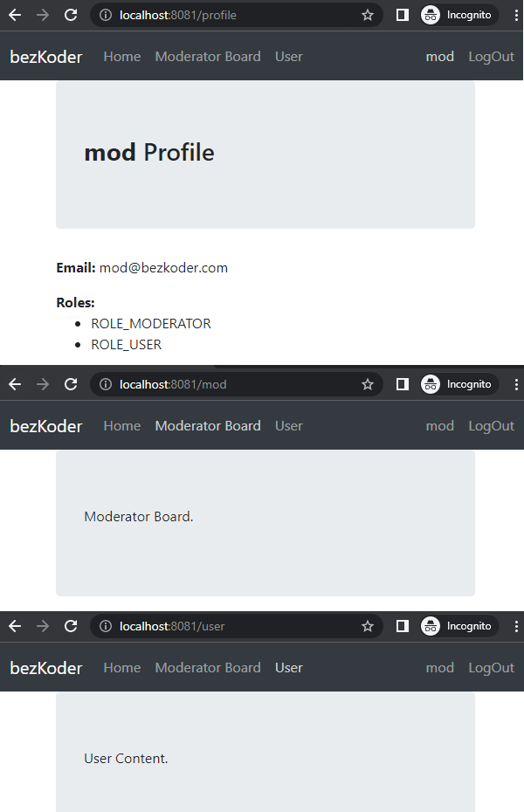Click the bezKoder brand in the localhost:8081/mod window
Screen dimensions: 524x812
click(46, 426)
